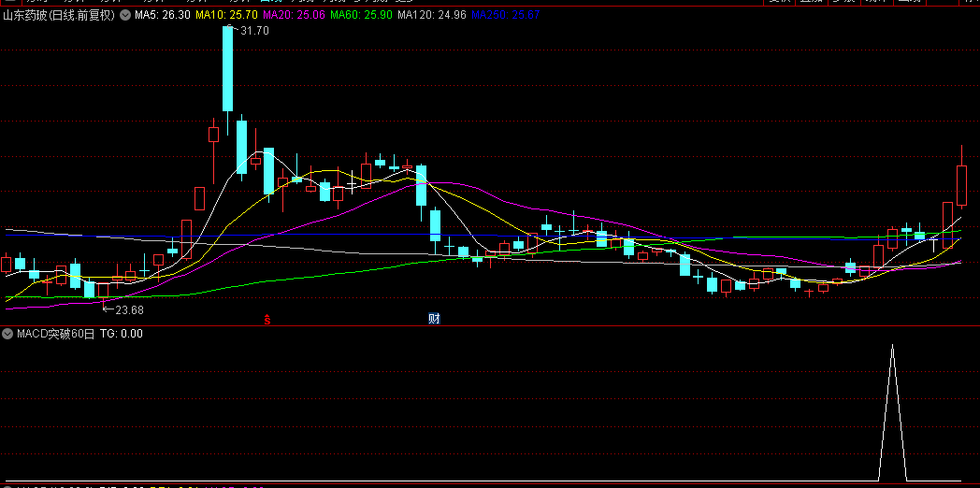Click the red S signal marker
Image resolution: width=980 pixels, height=488 pixels.
click(267, 320)
